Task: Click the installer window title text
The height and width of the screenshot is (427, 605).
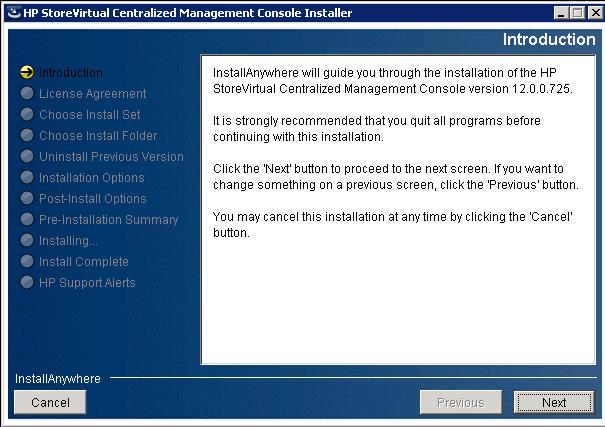Action: click(x=188, y=13)
